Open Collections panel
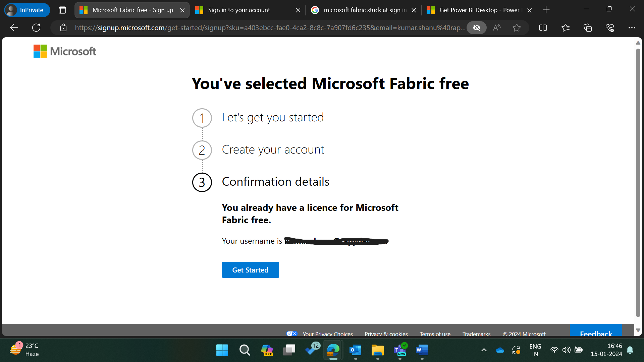 (588, 27)
